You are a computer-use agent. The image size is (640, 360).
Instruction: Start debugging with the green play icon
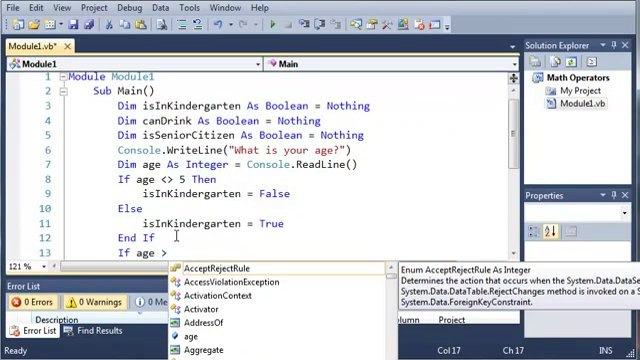pos(273,25)
